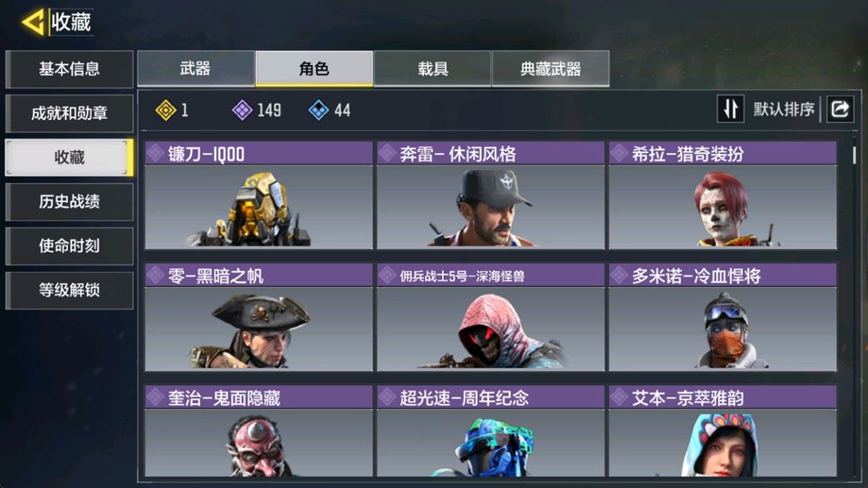This screenshot has height=488, width=868.
Task: Switch to the 武器 tab
Action: point(195,69)
